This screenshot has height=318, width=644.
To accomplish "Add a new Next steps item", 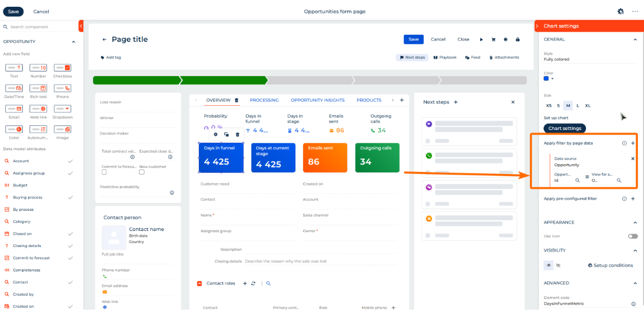I will pyautogui.click(x=456, y=102).
